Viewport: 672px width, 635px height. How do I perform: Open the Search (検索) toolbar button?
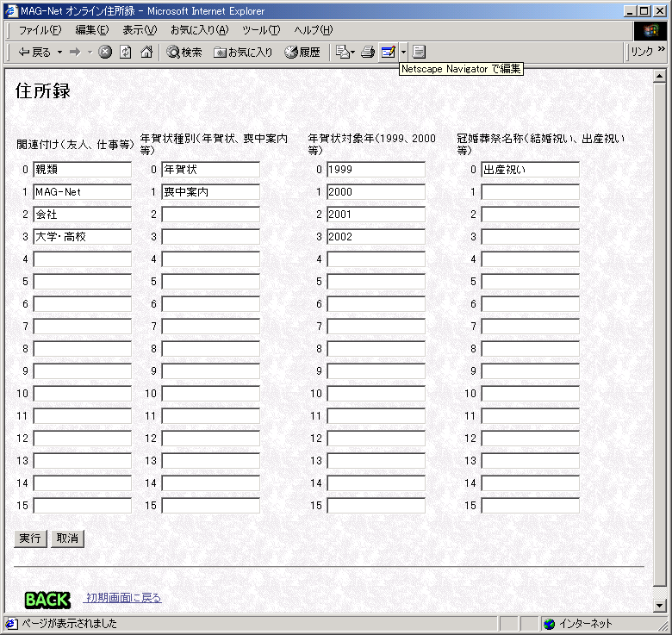[x=184, y=53]
